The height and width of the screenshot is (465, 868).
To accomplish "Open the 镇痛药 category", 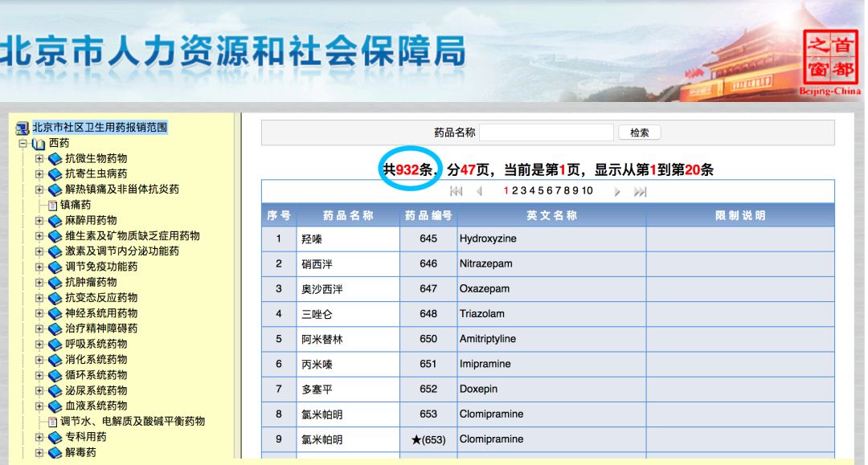I will 76,205.
